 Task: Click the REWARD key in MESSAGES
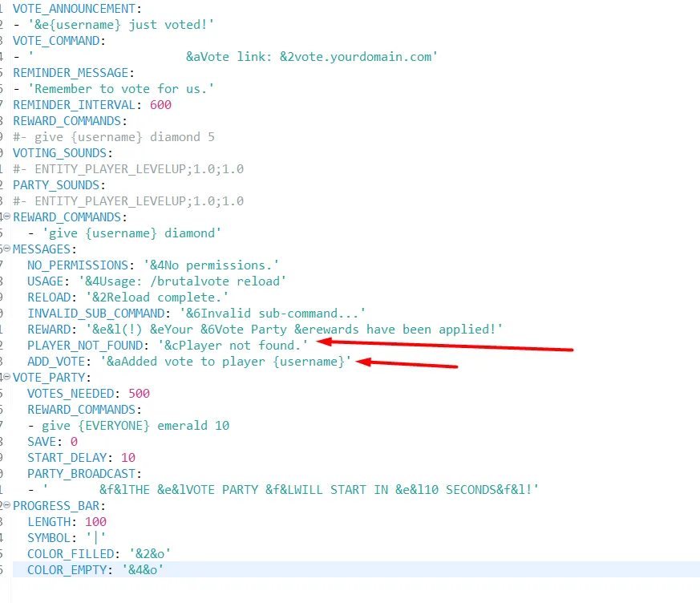(49, 330)
